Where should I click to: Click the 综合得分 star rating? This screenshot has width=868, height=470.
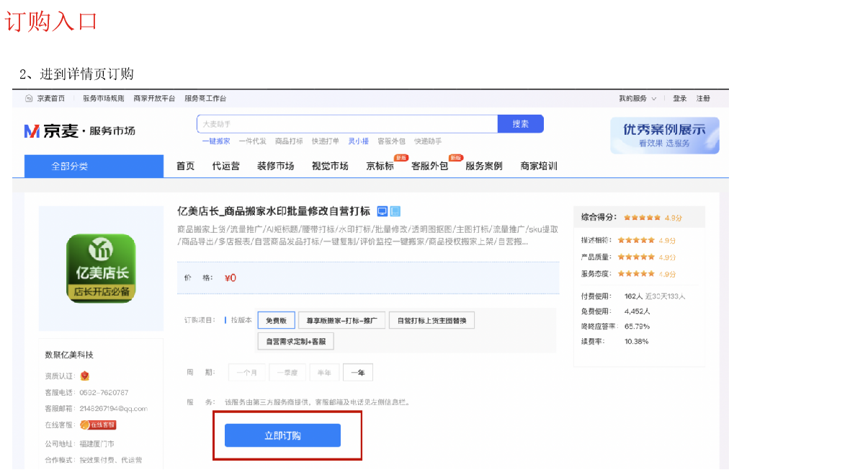point(643,217)
